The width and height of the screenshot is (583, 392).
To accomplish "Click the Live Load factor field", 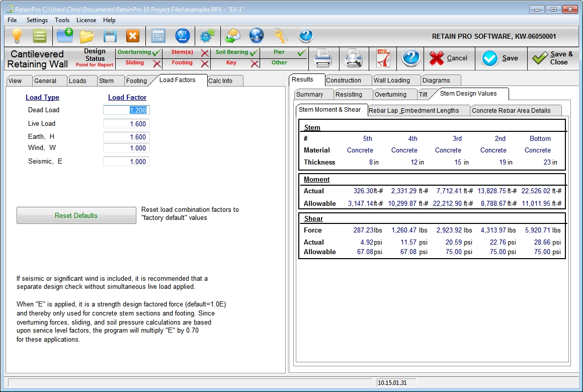I will point(126,124).
